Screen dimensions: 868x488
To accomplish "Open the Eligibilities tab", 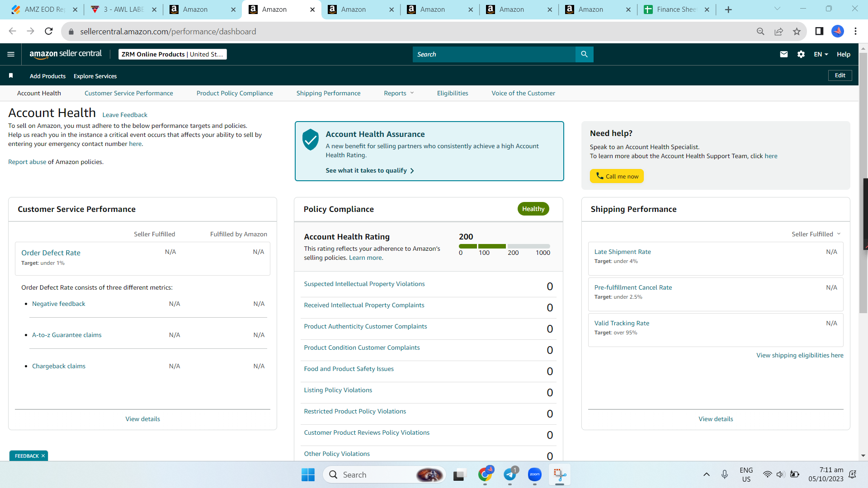I will pyautogui.click(x=453, y=93).
